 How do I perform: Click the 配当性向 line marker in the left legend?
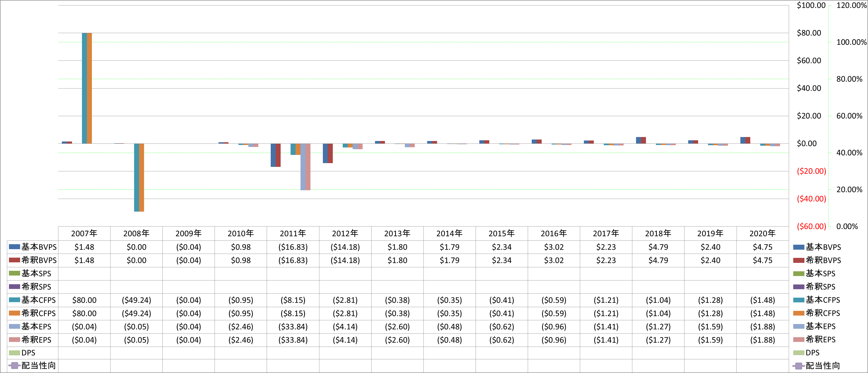(14, 366)
